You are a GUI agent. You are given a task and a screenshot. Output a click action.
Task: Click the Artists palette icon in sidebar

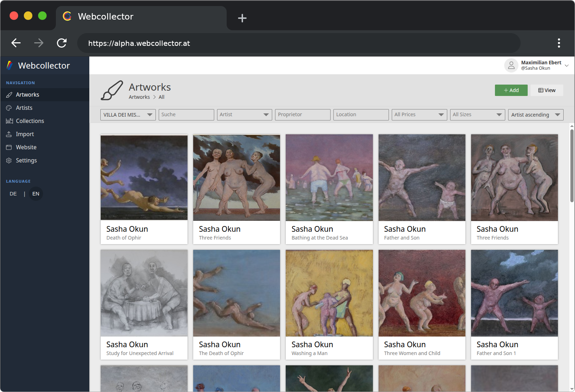click(x=9, y=108)
